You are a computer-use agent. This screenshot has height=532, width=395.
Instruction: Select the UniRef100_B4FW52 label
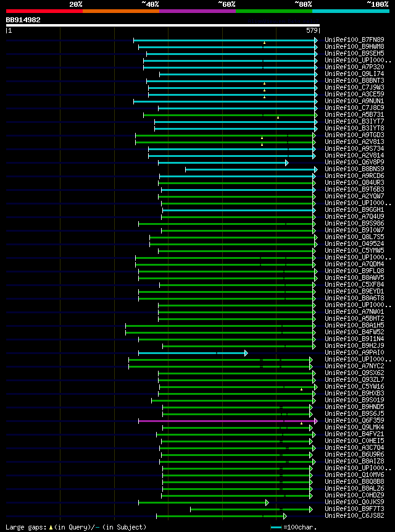tap(354, 332)
